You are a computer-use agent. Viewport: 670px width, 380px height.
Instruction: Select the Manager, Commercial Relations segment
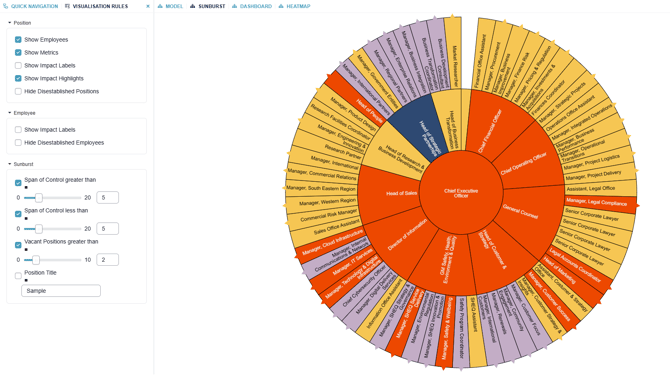point(322,174)
